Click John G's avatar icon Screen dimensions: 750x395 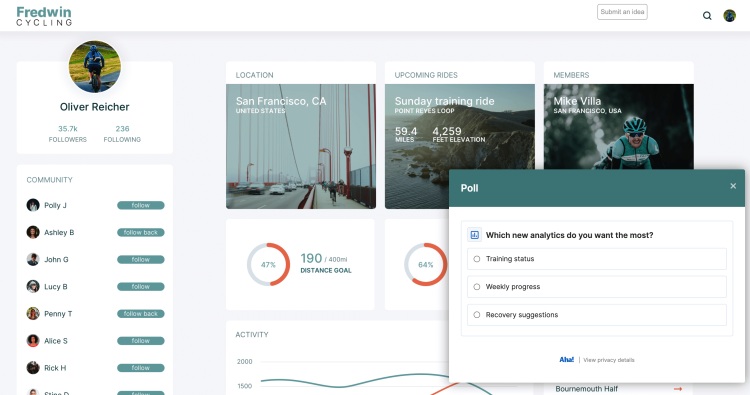pos(33,260)
